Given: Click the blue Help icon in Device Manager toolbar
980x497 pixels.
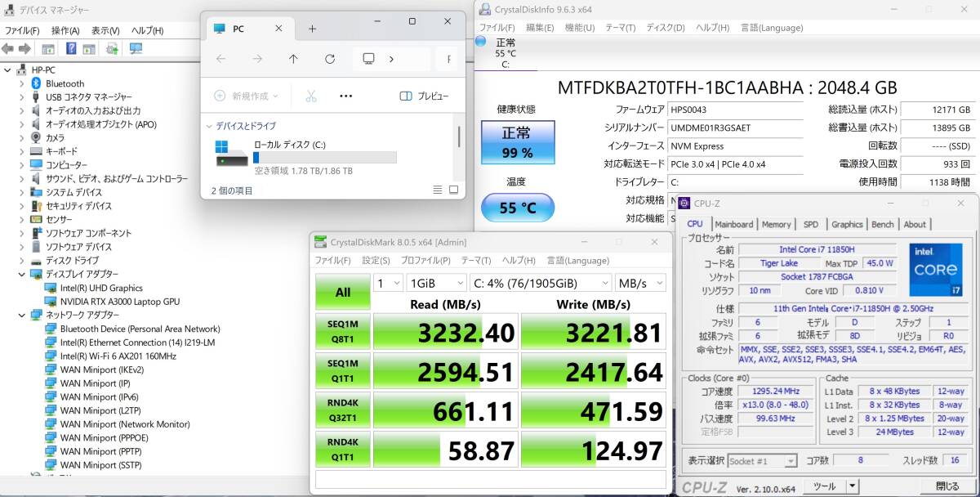Looking at the screenshot, I should point(71,48).
